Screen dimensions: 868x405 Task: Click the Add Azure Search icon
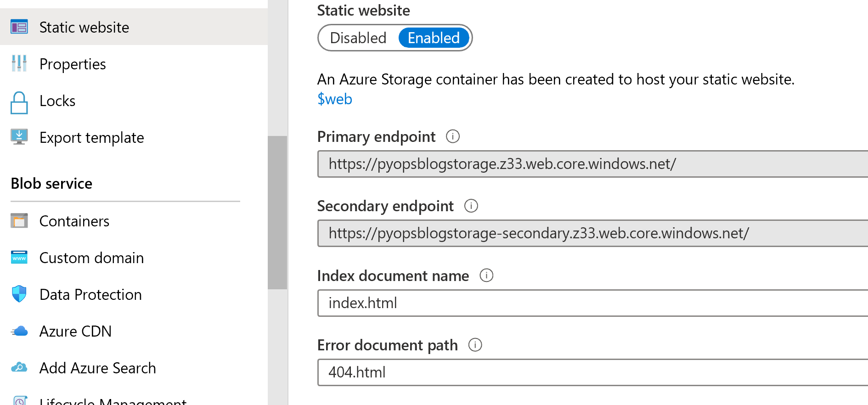19,367
